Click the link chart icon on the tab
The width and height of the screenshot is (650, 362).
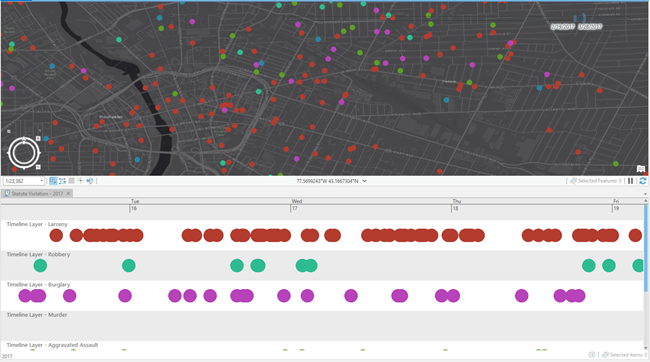[7, 194]
